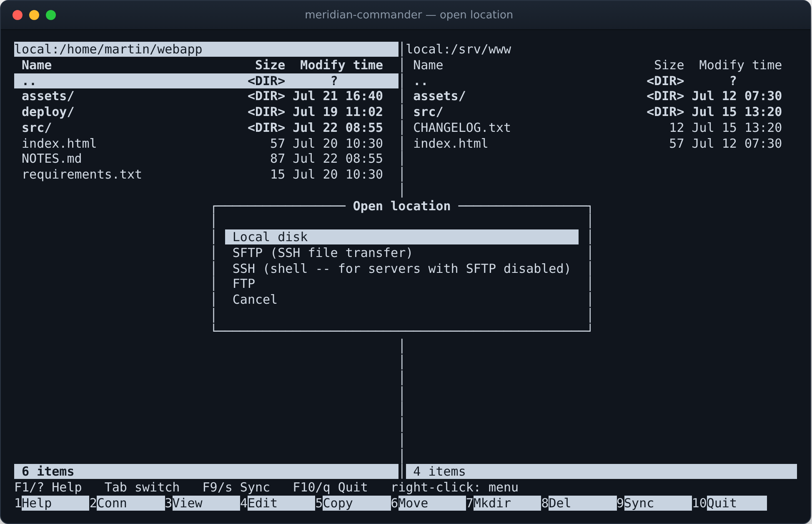
Task: Click the F1/? Help hint
Action: coord(48,487)
